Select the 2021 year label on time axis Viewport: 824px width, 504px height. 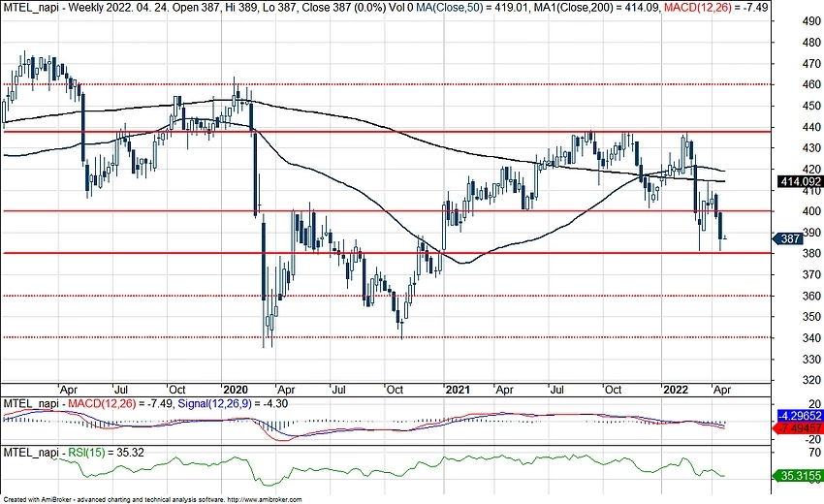458,388
